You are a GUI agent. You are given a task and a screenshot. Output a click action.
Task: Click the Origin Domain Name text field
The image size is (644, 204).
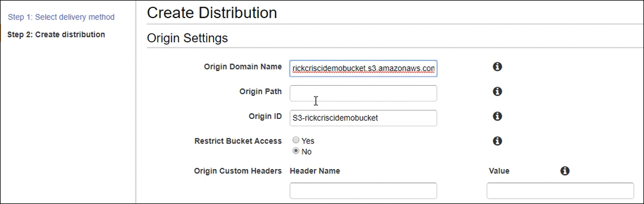[x=363, y=68]
